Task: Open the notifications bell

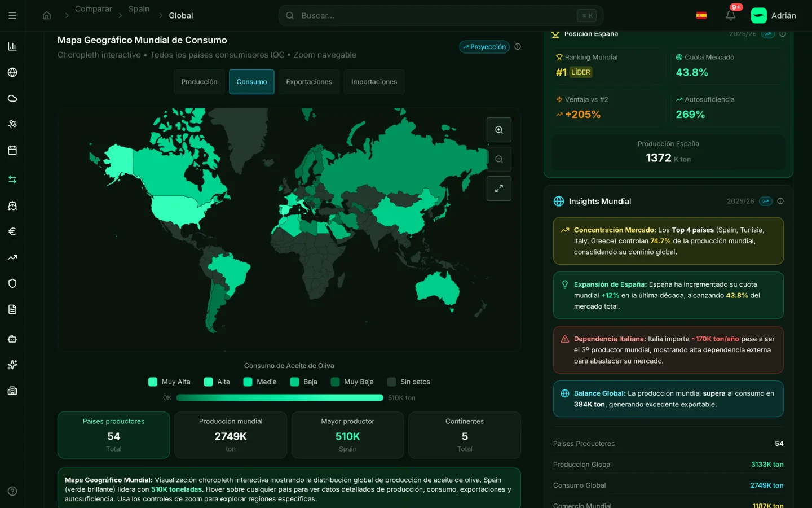Action: point(731,15)
